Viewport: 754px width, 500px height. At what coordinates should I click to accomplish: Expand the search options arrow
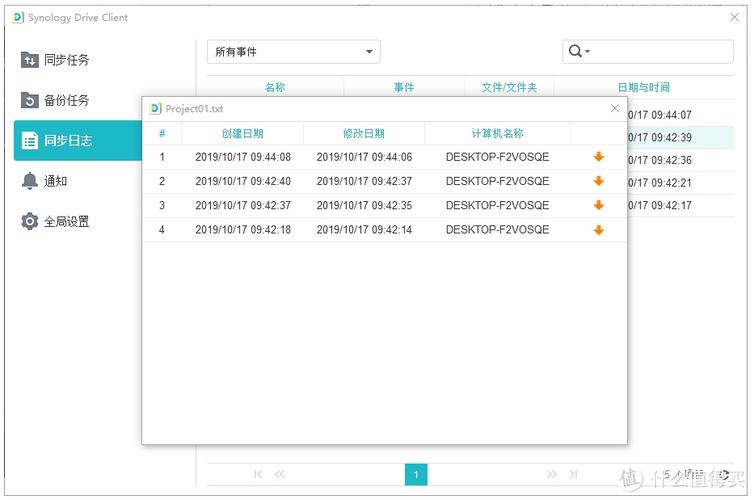point(588,52)
